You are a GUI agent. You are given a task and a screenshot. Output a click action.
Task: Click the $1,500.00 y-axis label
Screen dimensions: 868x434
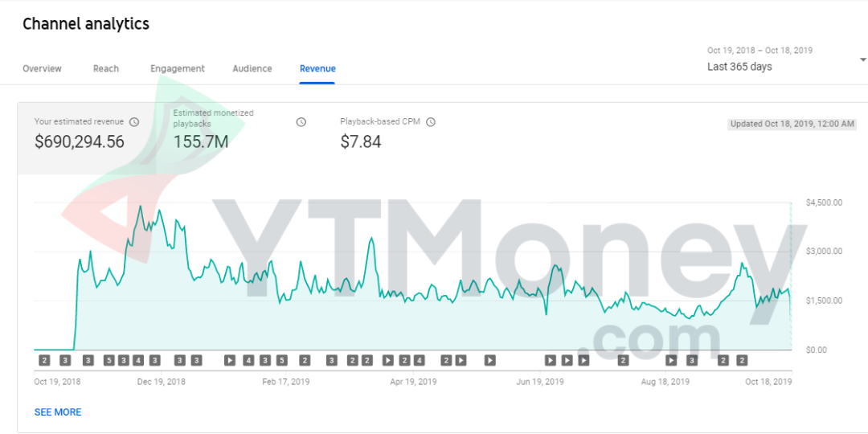click(825, 301)
